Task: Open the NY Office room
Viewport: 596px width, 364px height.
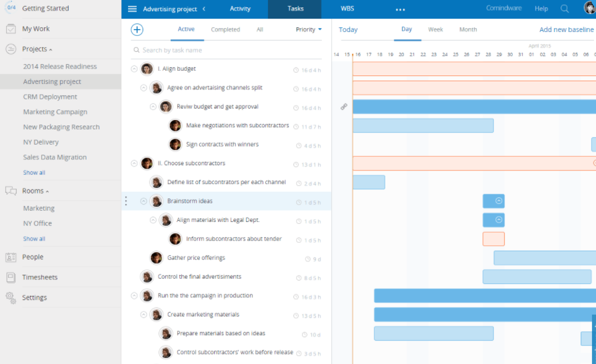Action: pos(37,223)
